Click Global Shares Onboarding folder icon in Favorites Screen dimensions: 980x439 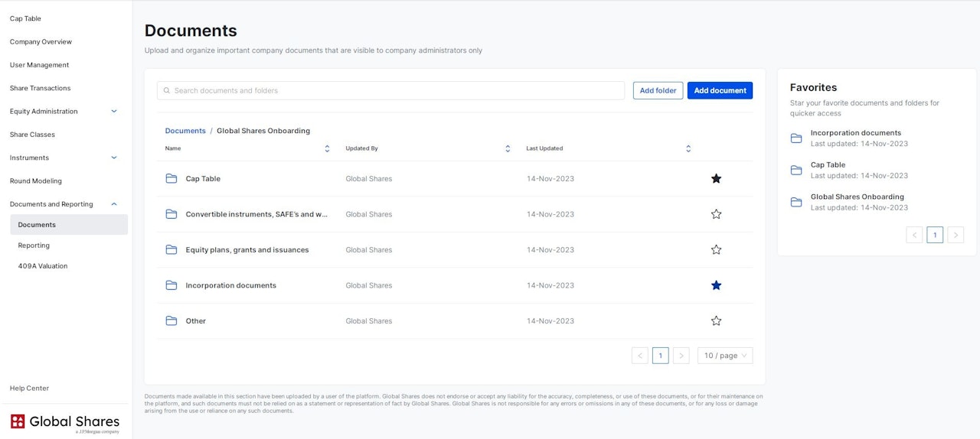pyautogui.click(x=796, y=202)
